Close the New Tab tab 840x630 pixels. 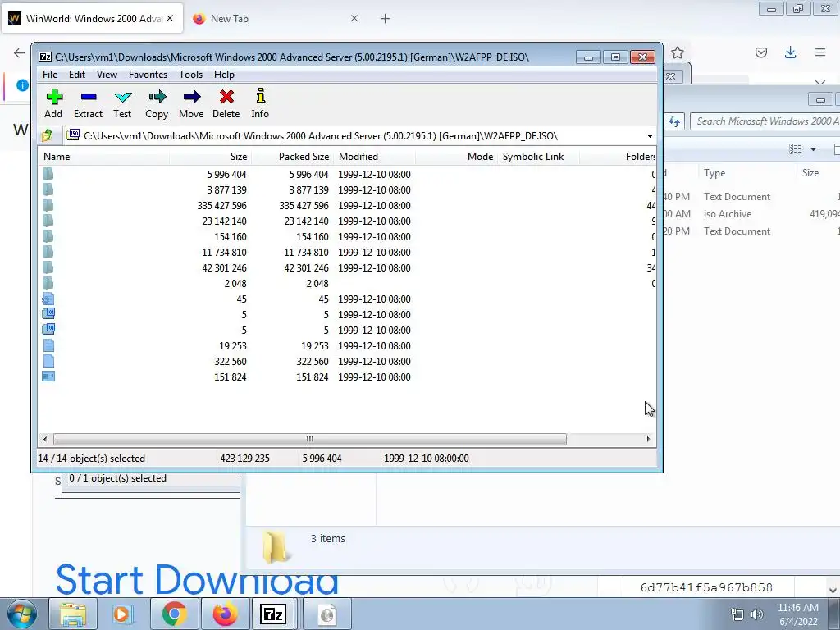pos(354,18)
